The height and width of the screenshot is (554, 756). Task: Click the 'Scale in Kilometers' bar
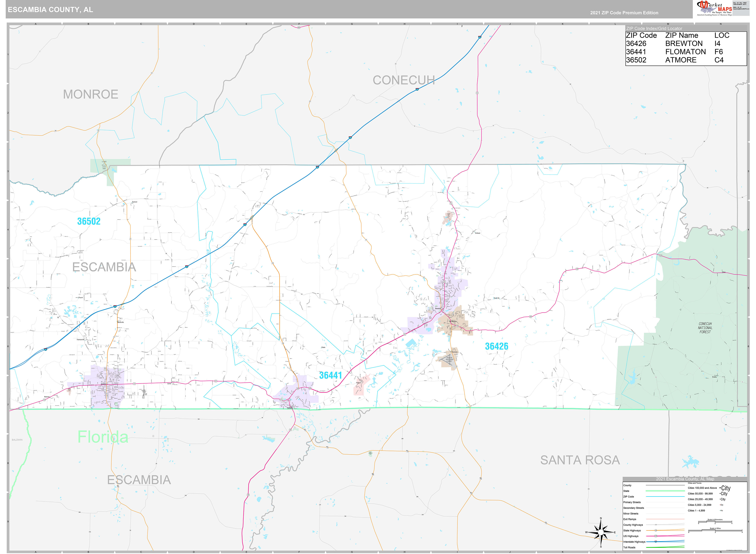pos(715,522)
